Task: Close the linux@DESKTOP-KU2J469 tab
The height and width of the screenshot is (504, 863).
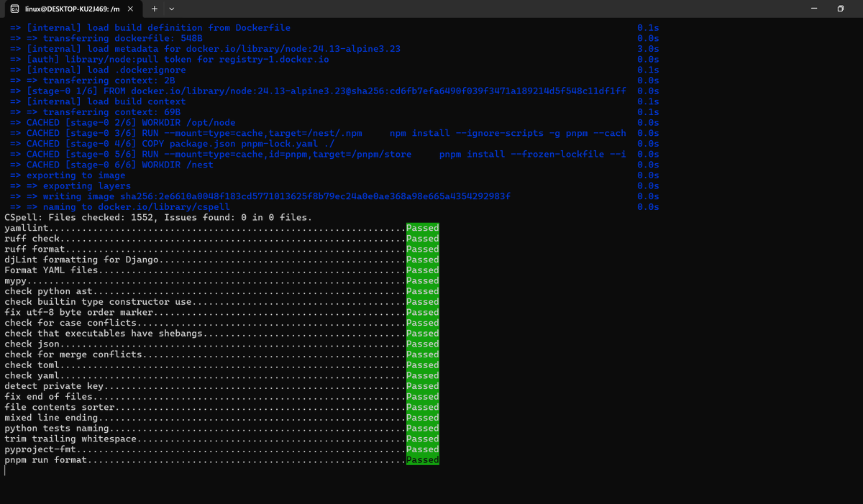Action: [x=130, y=9]
